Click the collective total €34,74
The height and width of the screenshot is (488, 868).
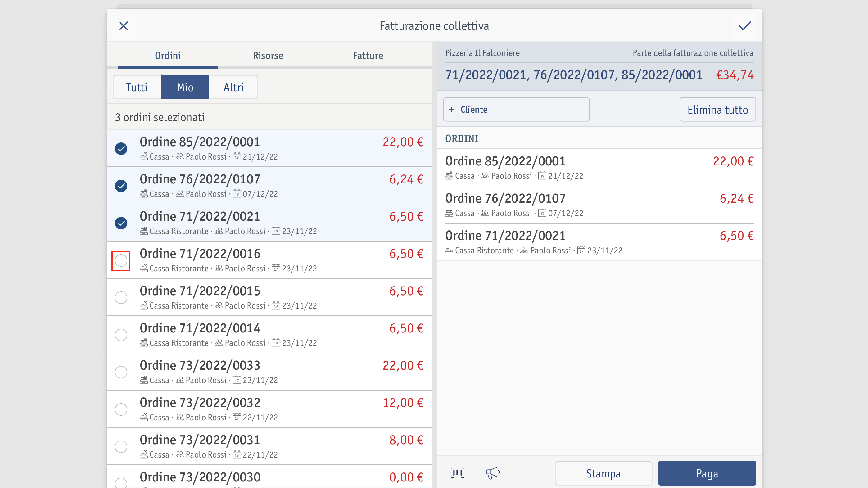click(735, 75)
